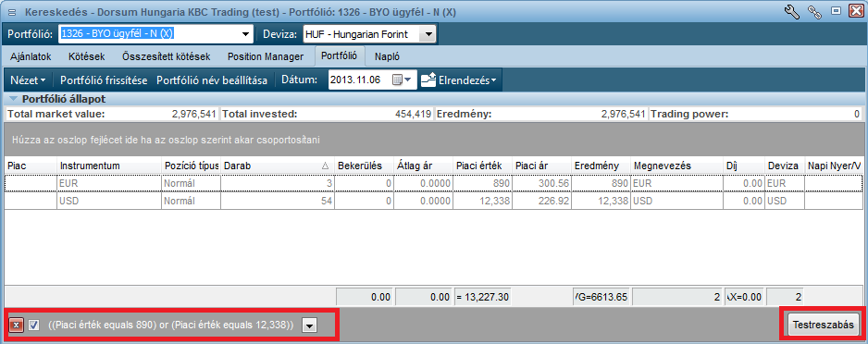
Task: Switch to the Kötések tab
Action: [x=87, y=56]
